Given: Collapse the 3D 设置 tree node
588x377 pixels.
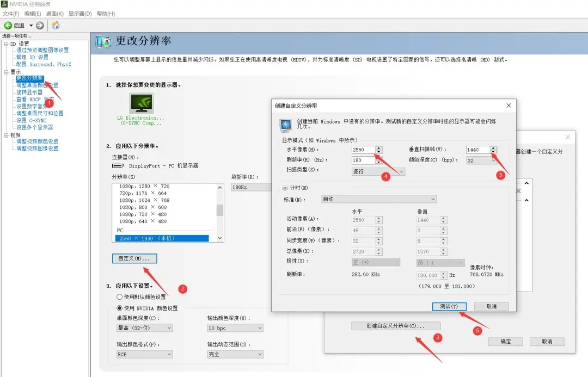Looking at the screenshot, I should (7, 44).
